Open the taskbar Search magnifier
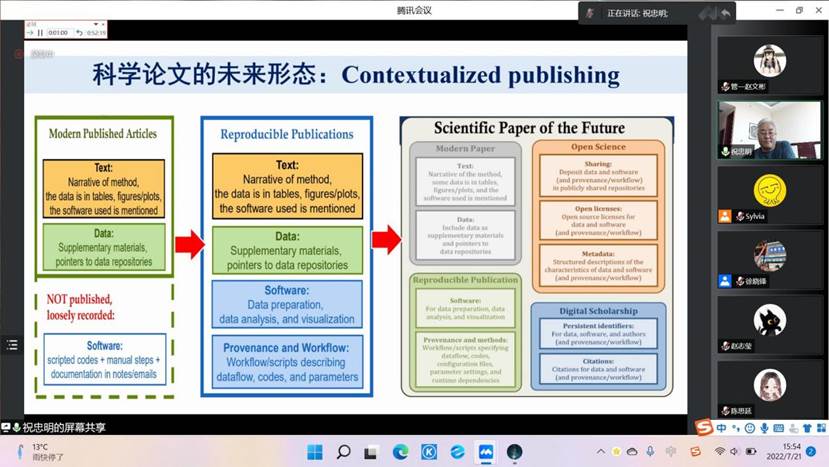Image resolution: width=829 pixels, height=467 pixels. coord(342,451)
